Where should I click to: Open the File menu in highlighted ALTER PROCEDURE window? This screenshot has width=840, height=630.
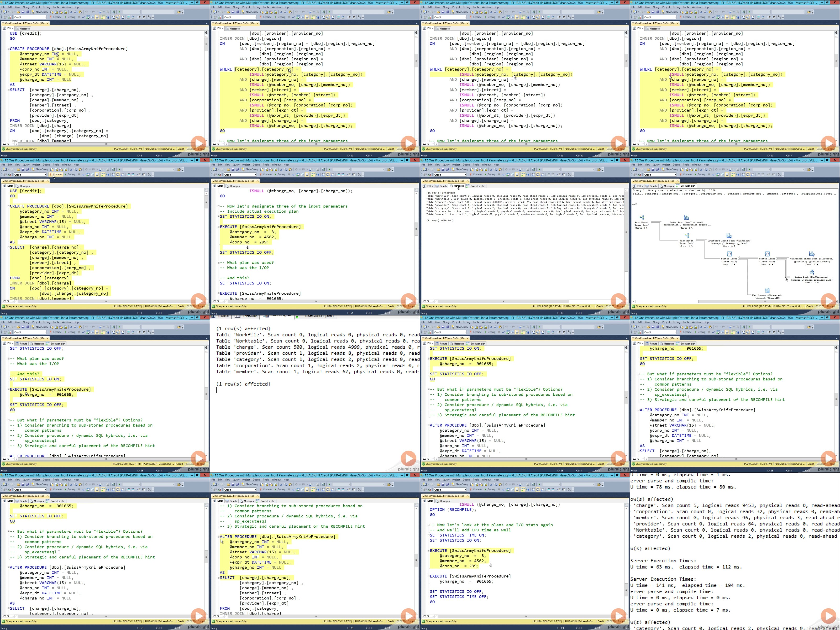(x=213, y=480)
